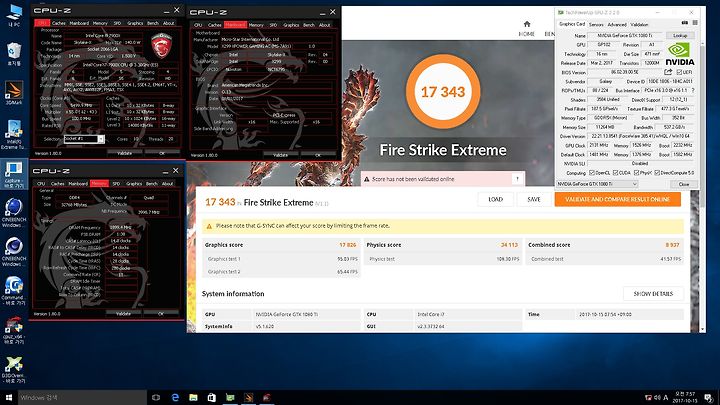Click the GPU-Z BIOS export arrow icon
Screen dimensions: 720x405
point(668,72)
